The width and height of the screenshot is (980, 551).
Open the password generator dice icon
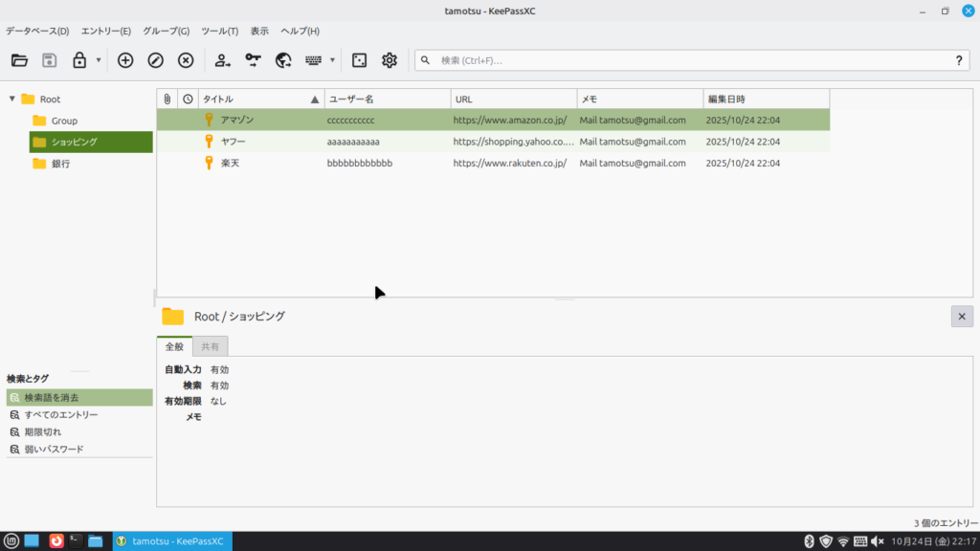[359, 60]
